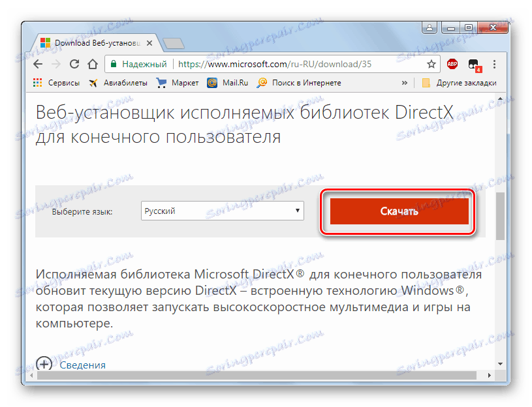This screenshot has height=407, width=532.
Task: Click the Надежный secure label
Action: [x=144, y=64]
